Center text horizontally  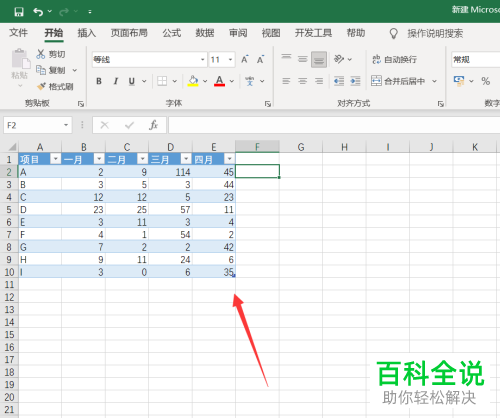pyautogui.click(x=303, y=81)
